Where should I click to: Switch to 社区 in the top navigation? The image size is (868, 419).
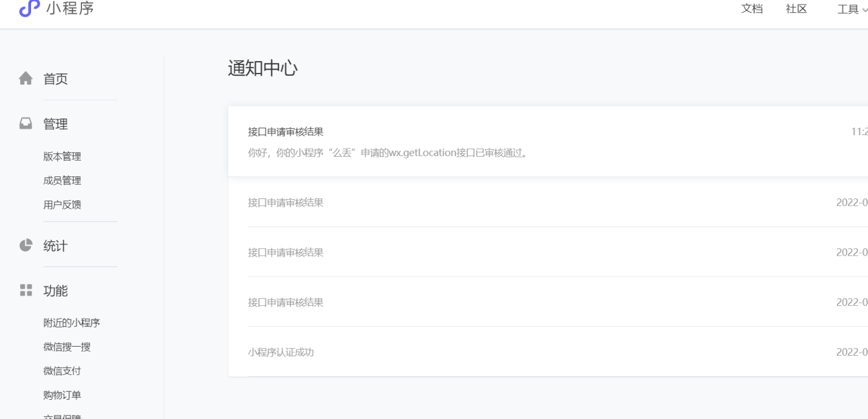point(796,9)
